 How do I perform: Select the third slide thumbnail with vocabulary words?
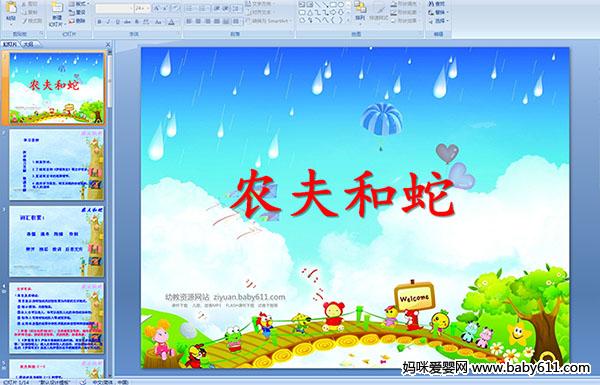pyautogui.click(x=56, y=241)
